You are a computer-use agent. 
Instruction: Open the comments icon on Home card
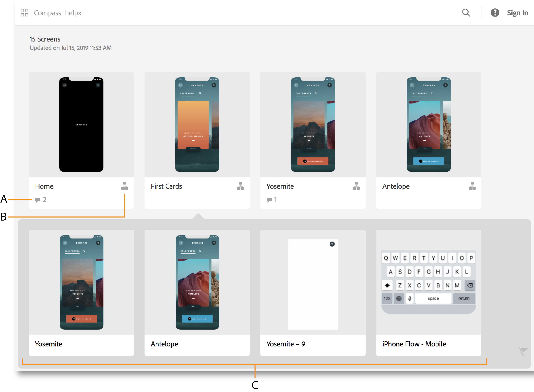[x=38, y=200]
